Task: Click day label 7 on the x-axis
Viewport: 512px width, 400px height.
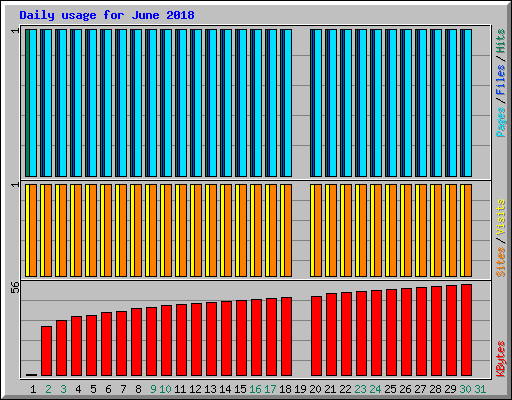Action: 123,389
